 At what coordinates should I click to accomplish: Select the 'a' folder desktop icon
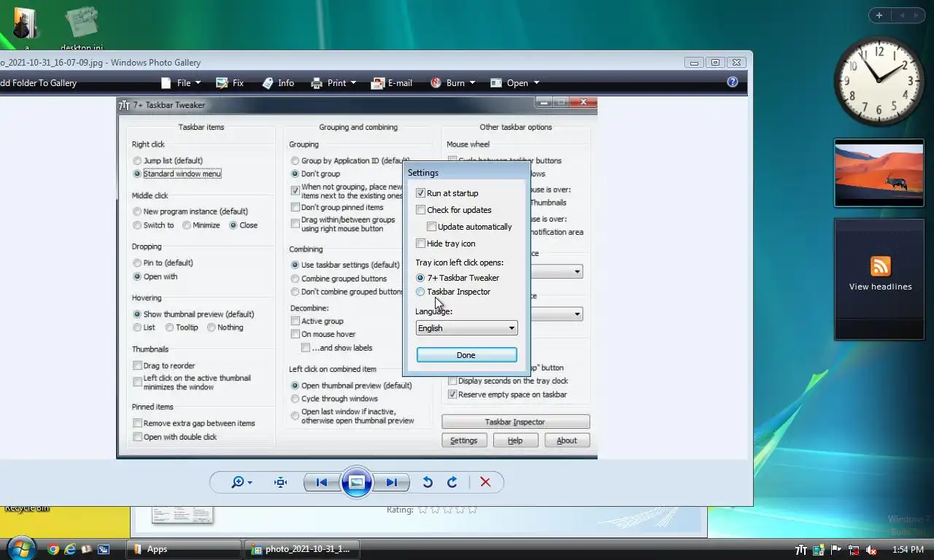pyautogui.click(x=26, y=28)
